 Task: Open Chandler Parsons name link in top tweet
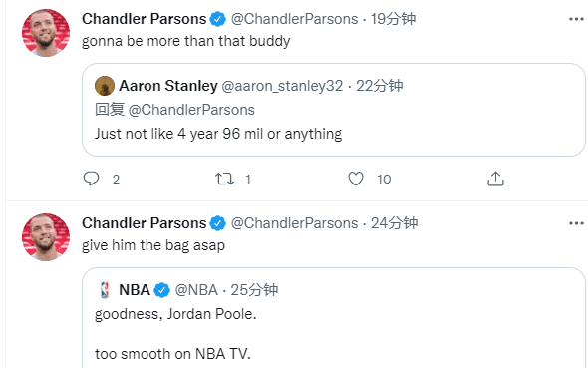145,19
